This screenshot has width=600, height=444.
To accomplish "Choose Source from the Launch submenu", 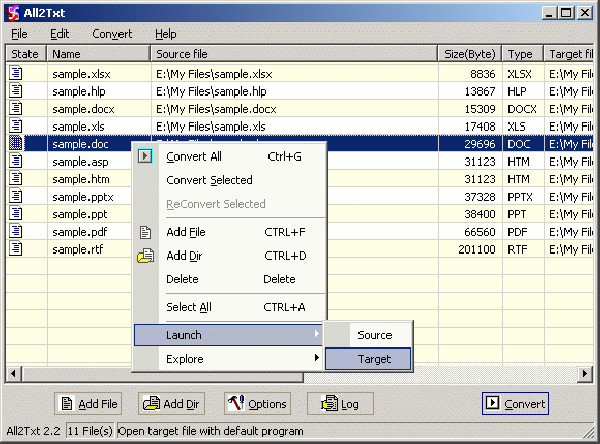I will point(375,335).
